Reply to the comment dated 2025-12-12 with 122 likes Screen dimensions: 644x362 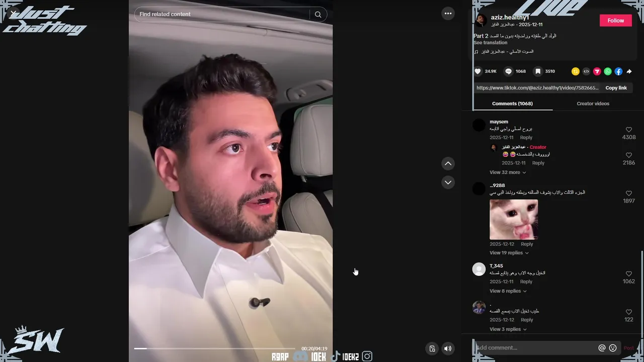(x=526, y=320)
